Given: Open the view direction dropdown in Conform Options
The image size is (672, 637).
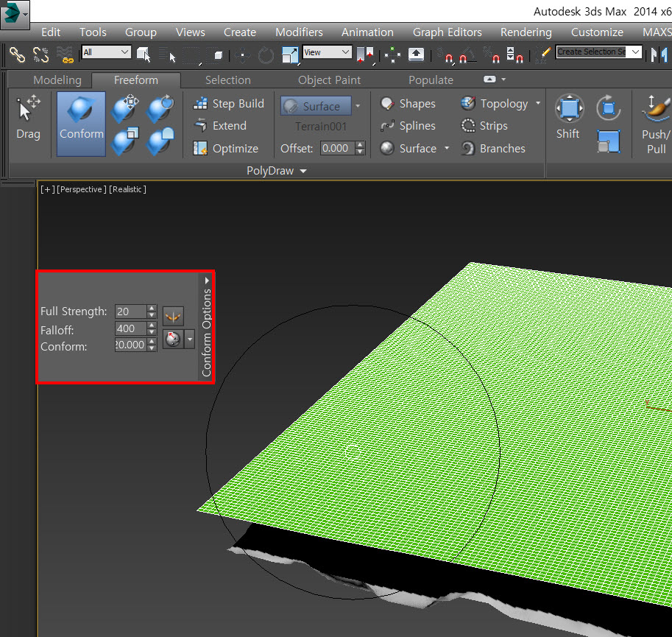Looking at the screenshot, I should [190, 339].
